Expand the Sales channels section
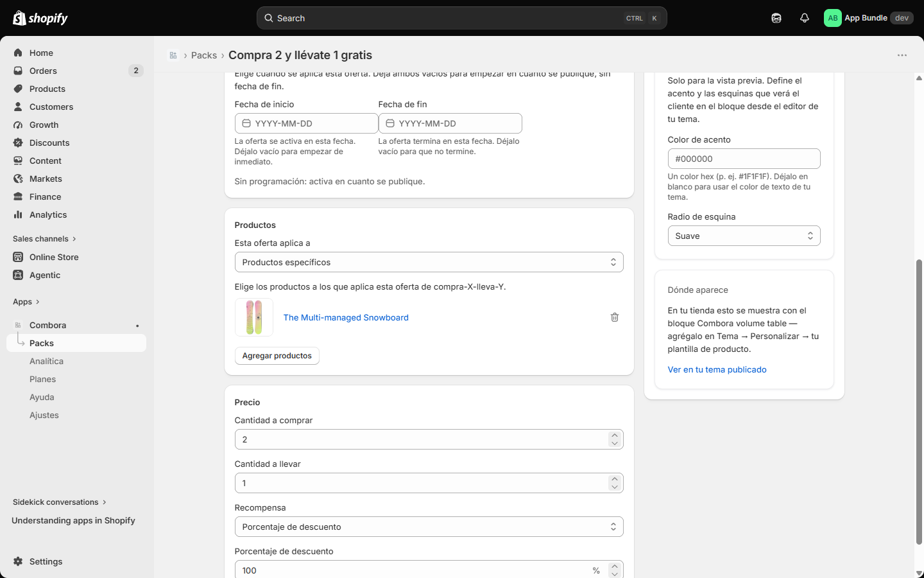This screenshot has width=924, height=578. point(44,239)
